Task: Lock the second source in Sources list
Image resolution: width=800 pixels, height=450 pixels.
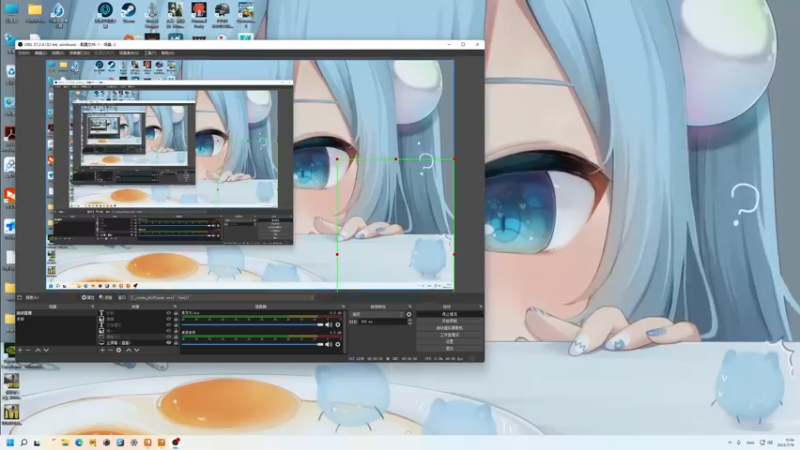Action: [x=176, y=319]
